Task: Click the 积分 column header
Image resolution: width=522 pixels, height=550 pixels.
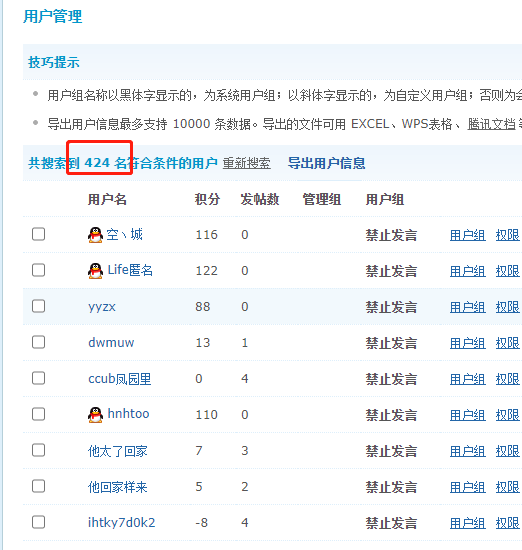Action: point(207,199)
